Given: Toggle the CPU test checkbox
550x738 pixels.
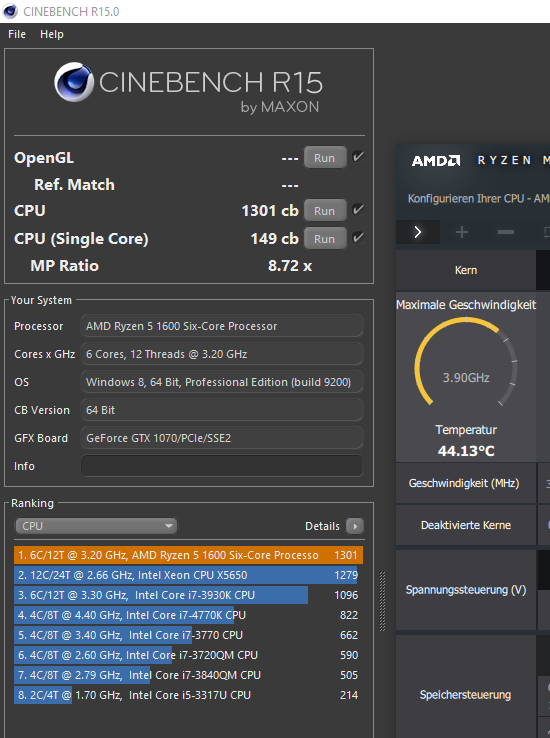Looking at the screenshot, I should (358, 209).
